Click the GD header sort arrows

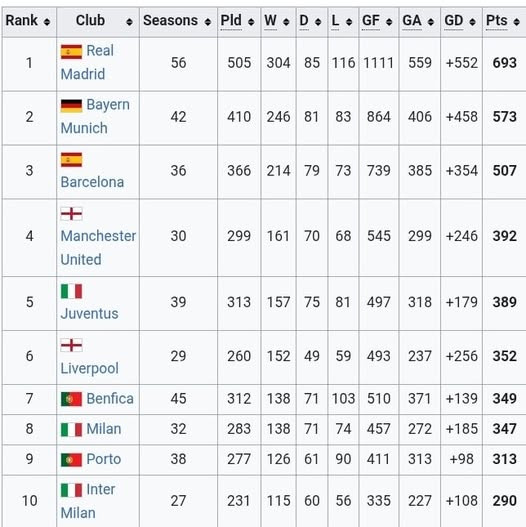pos(473,22)
